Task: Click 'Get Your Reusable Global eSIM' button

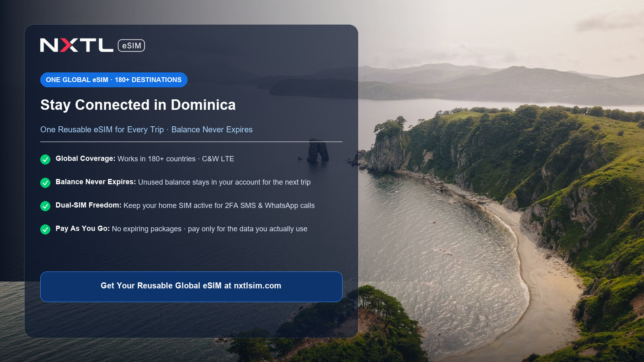Action: click(191, 286)
